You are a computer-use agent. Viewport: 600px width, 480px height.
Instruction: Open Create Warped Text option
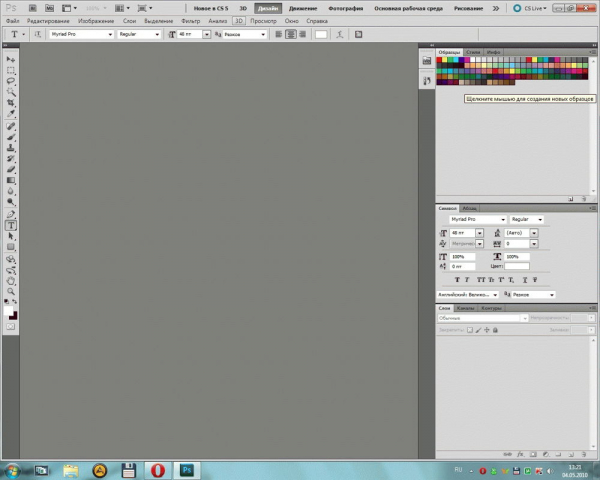tap(339, 34)
